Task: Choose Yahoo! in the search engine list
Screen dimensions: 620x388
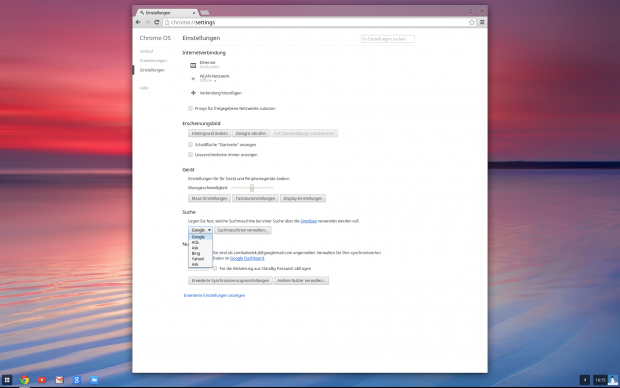Action: click(x=200, y=259)
